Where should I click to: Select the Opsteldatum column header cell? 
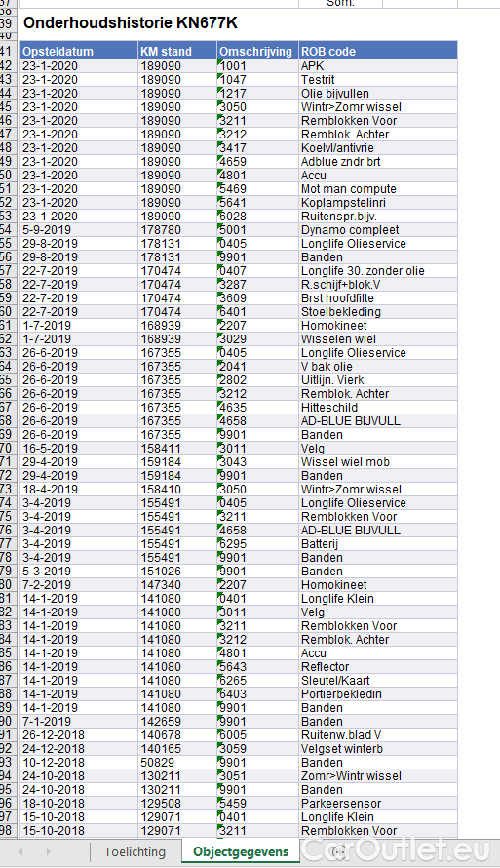79,52
